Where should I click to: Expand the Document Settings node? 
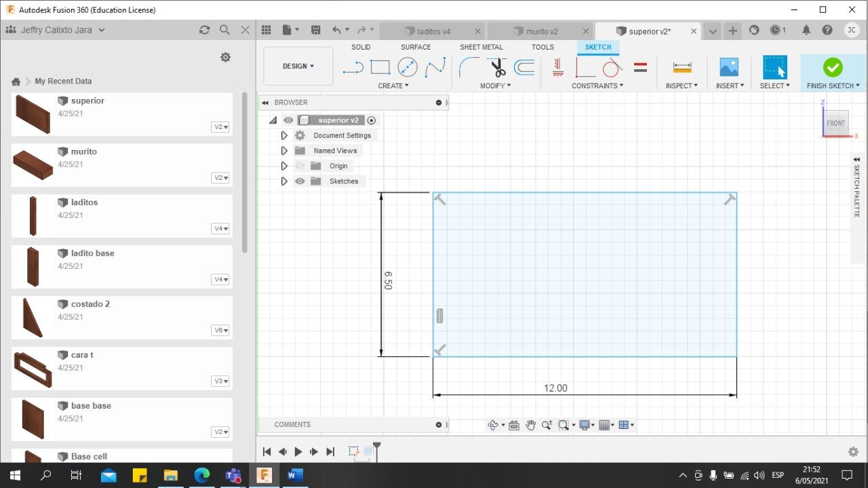tap(284, 136)
